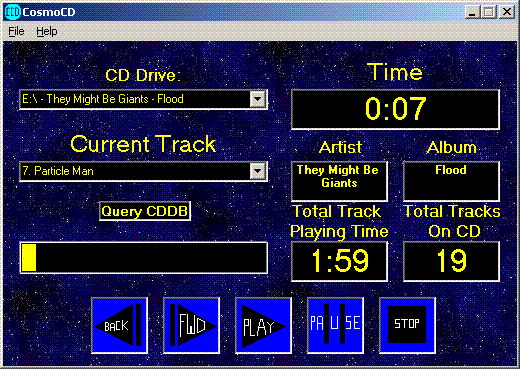Image resolution: width=520 pixels, height=369 pixels.
Task: Click the Query CDDB button
Action: [145, 211]
